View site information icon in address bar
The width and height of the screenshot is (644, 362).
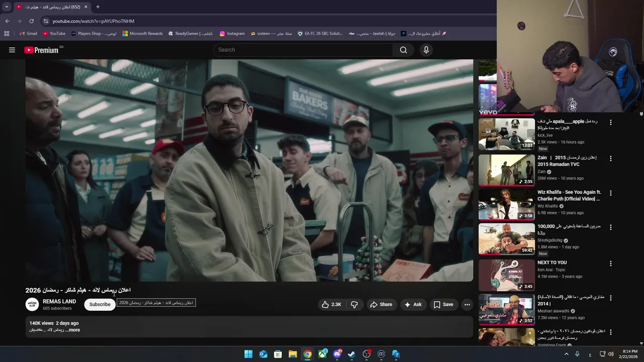pyautogui.click(x=46, y=21)
